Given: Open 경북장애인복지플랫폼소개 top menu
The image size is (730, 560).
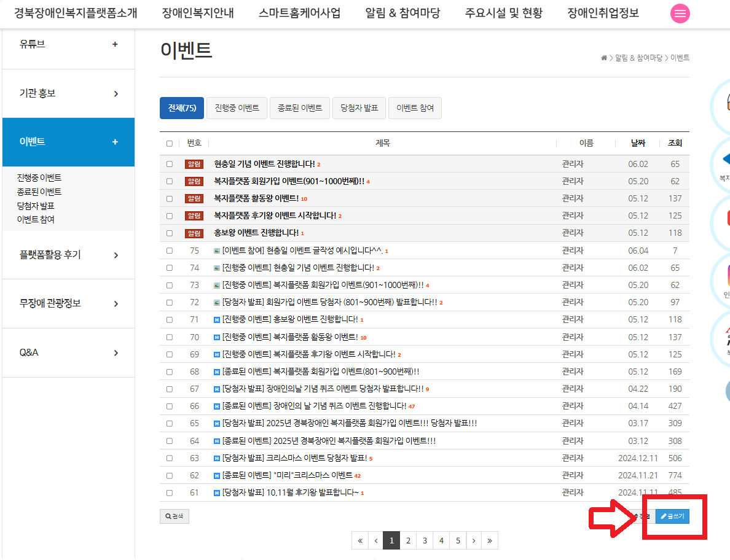Looking at the screenshot, I should [x=76, y=13].
